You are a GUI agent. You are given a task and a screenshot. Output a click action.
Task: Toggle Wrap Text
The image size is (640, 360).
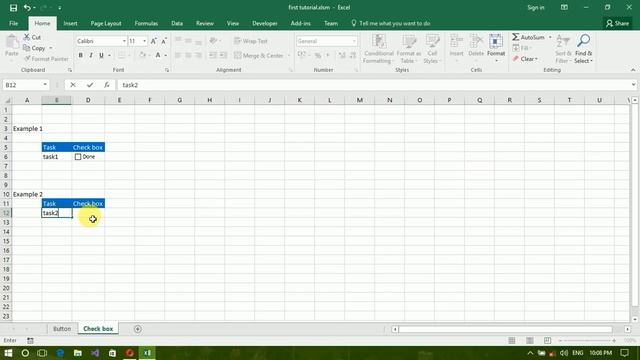[251, 41]
